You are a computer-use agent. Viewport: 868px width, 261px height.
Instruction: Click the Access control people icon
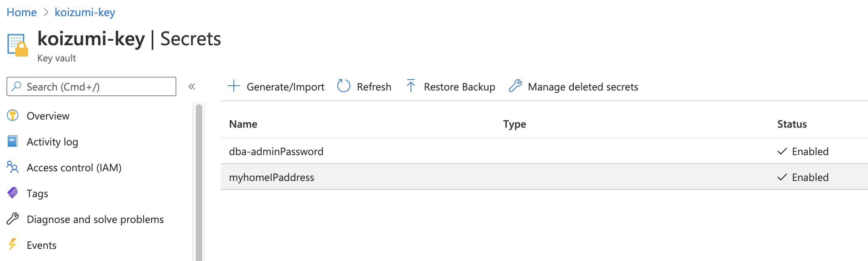13,167
